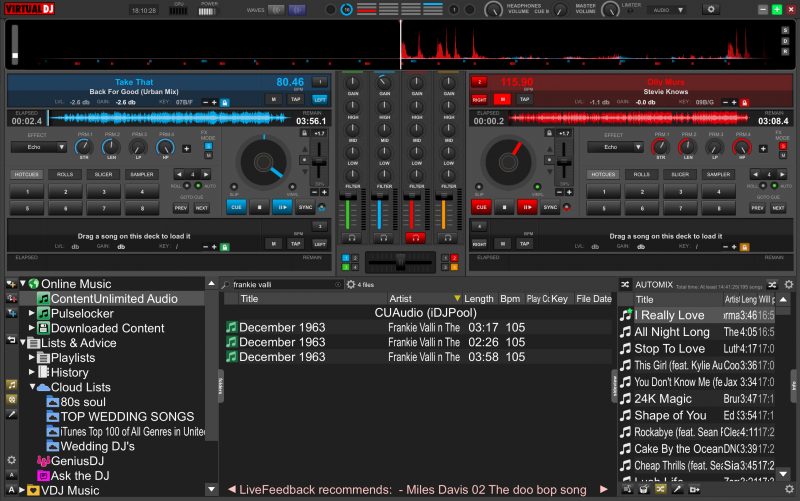This screenshot has height=501, width=800.
Task: Select the HOTCUES pad tab on right deck
Action: click(x=603, y=174)
